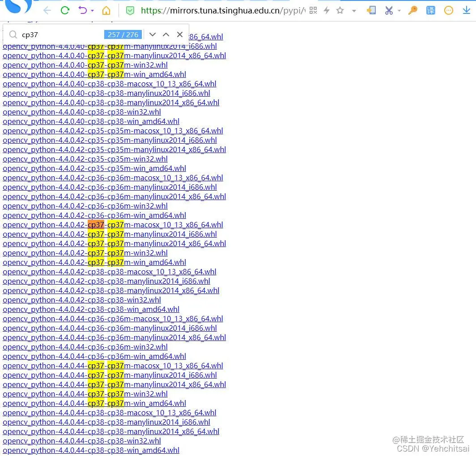Click the find bar magnifier icon
The height and width of the screenshot is (456, 476).
pyautogui.click(x=13, y=34)
